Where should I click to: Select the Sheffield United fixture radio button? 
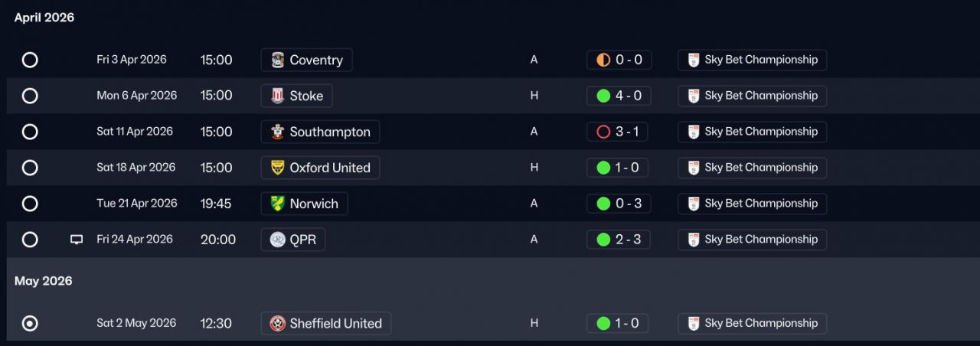30,323
